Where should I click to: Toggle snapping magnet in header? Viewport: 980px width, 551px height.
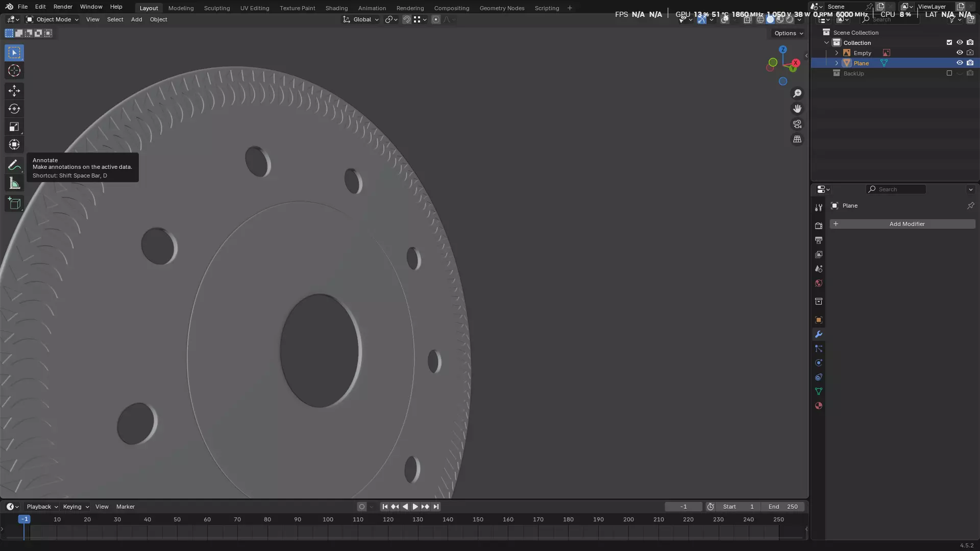pos(407,19)
